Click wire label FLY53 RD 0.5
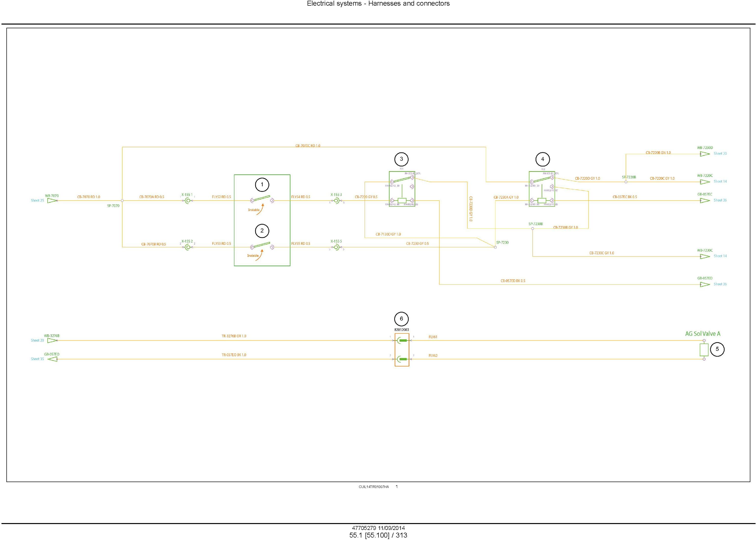 (x=221, y=244)
